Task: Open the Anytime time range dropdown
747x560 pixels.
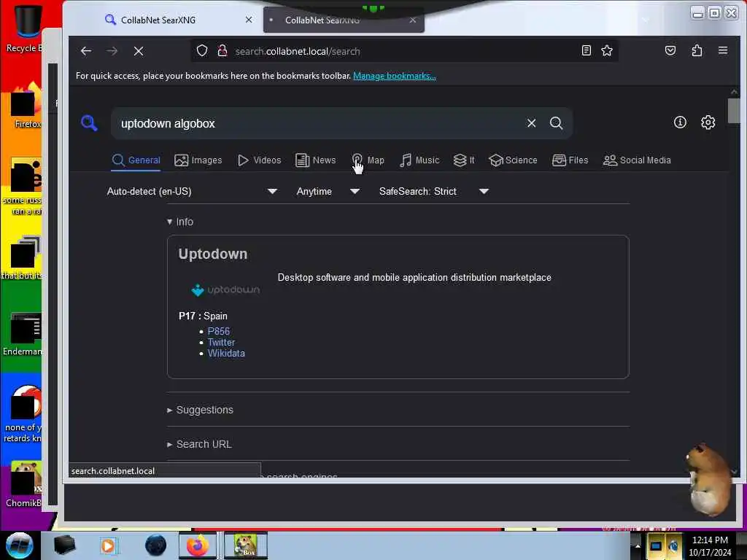Action: 328,192
